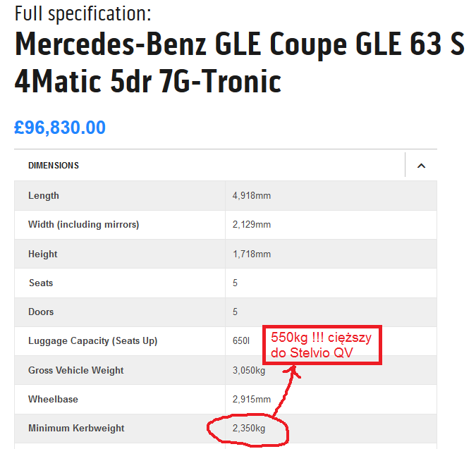The width and height of the screenshot is (476, 449).
Task: Click the DIMENSIONS section header
Action: coord(54,166)
